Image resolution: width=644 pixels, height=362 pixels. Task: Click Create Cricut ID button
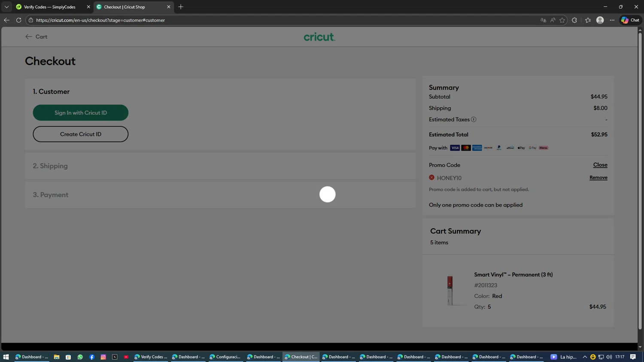[x=81, y=134]
